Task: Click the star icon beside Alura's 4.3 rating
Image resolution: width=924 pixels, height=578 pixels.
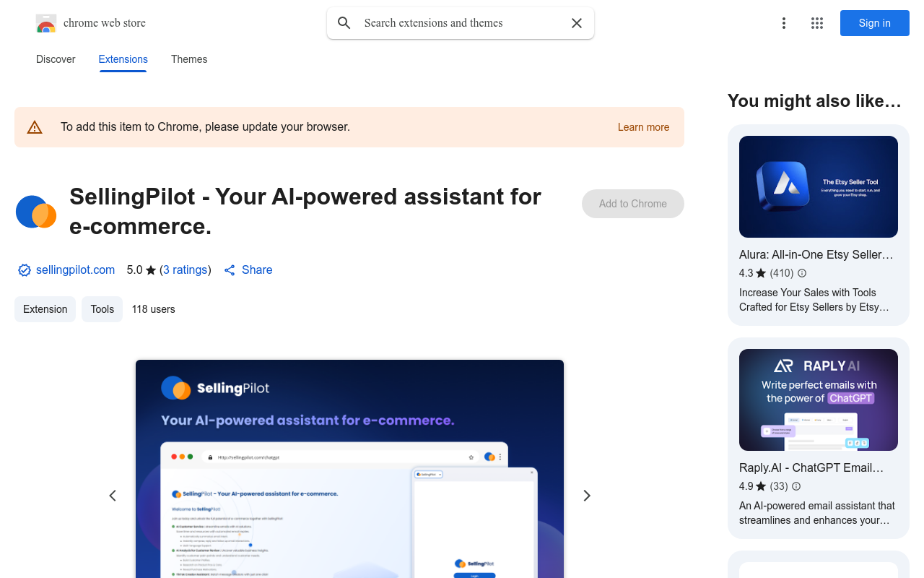Action: (761, 273)
